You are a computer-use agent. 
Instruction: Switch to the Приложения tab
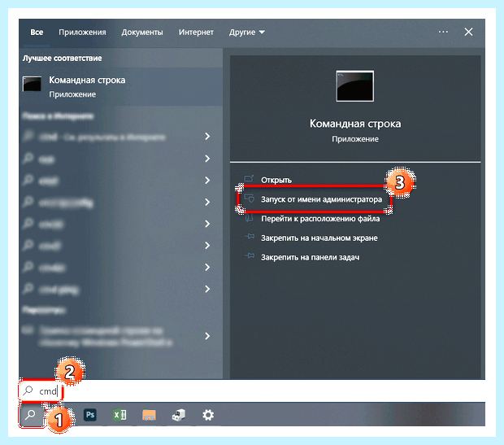[x=82, y=33]
